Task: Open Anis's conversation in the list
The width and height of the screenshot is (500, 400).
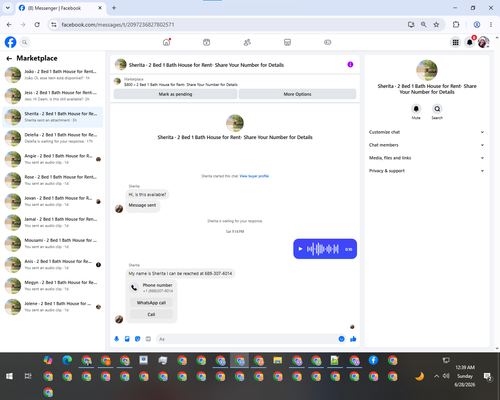Action: [53, 265]
